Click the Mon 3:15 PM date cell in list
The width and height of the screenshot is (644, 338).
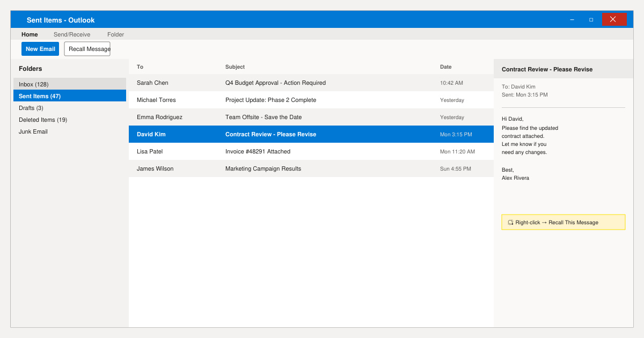click(x=456, y=135)
